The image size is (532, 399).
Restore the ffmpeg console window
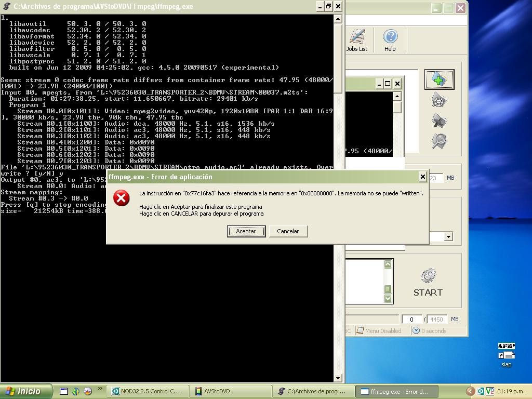coord(329,6)
